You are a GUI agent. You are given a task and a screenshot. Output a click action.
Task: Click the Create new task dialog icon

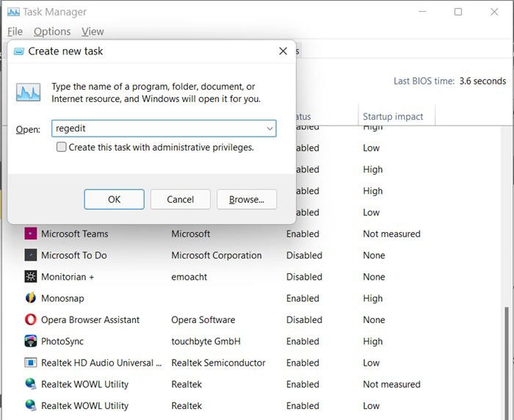coord(18,51)
